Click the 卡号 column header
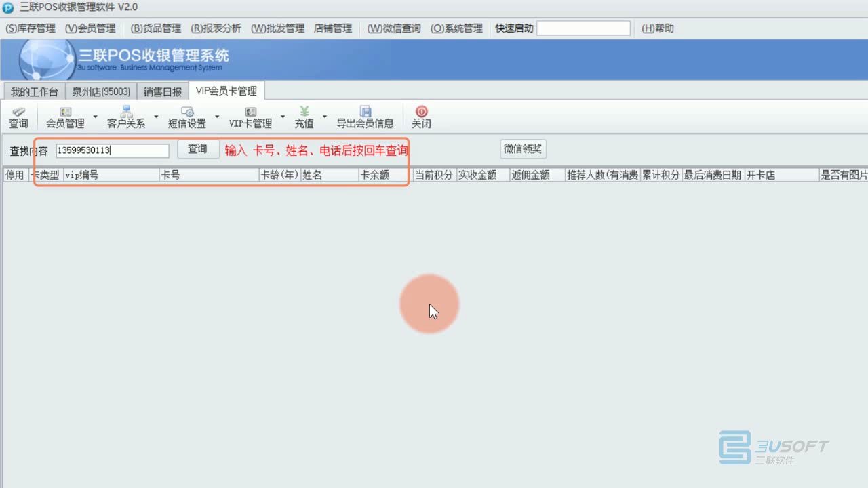Screen dimensions: 868x488 (x=209, y=175)
